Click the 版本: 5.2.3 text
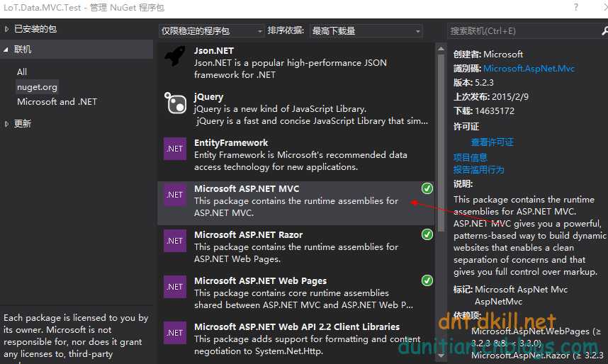608x364 pixels. click(473, 83)
